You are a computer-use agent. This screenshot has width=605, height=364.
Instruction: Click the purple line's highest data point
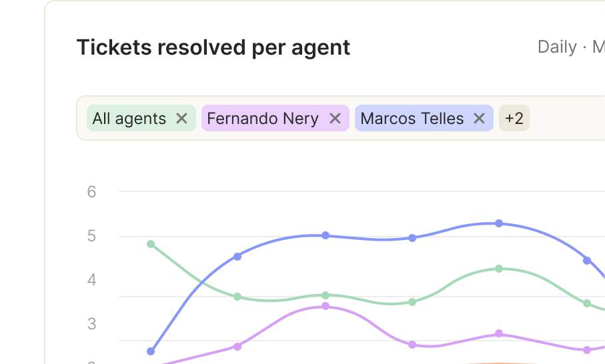click(326, 306)
